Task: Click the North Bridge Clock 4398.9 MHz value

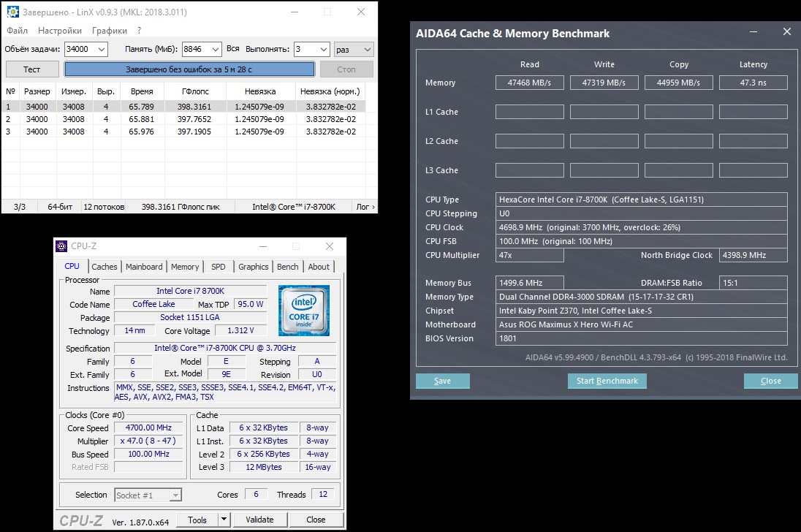Action: pyautogui.click(x=753, y=255)
